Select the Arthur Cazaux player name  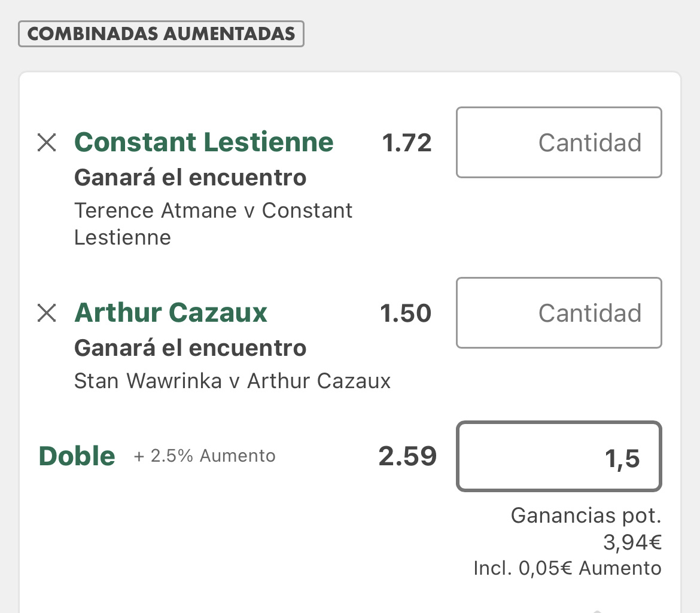click(171, 312)
